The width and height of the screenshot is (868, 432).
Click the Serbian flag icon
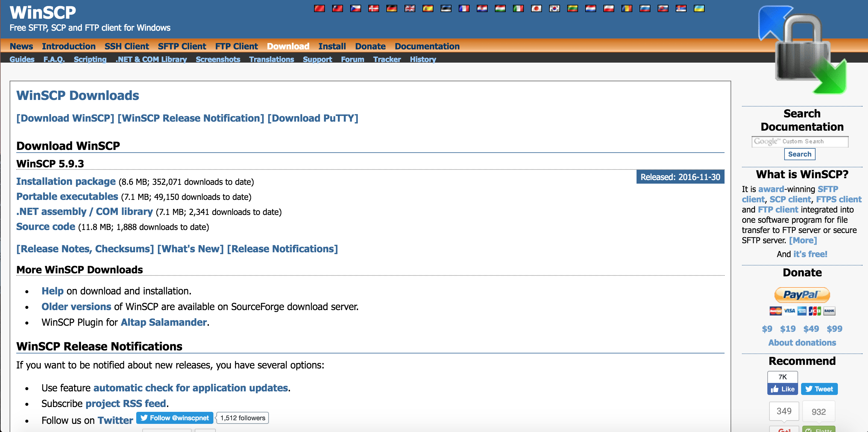[681, 8]
